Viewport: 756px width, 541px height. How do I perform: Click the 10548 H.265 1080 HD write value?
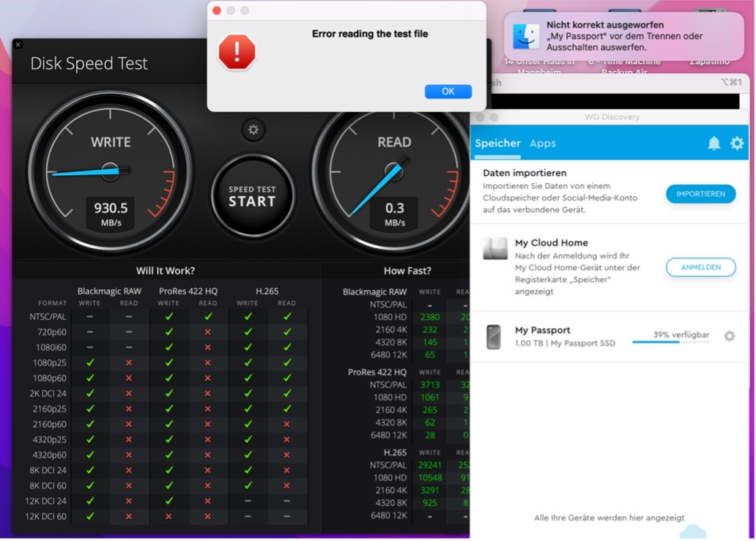pyautogui.click(x=429, y=477)
